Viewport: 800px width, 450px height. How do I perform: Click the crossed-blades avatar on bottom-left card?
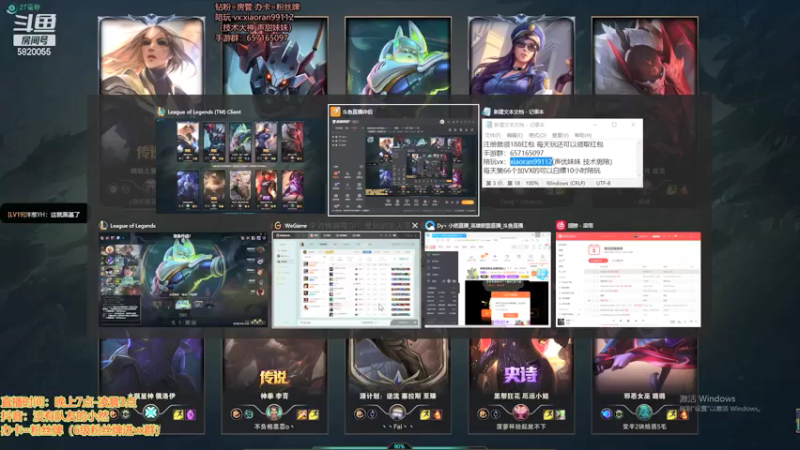coord(151,412)
